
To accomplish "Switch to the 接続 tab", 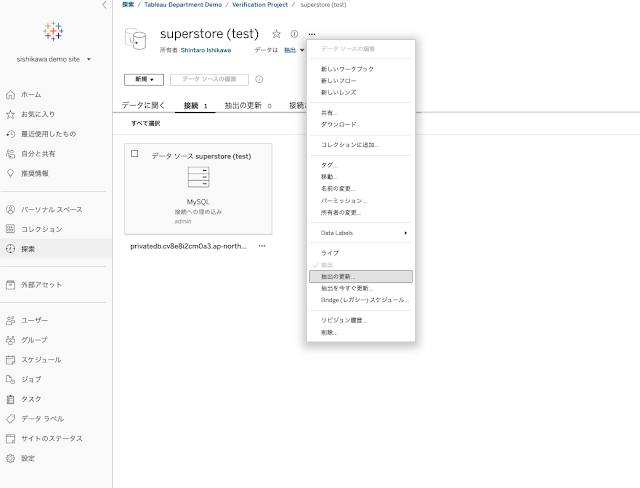I will click(195, 106).
